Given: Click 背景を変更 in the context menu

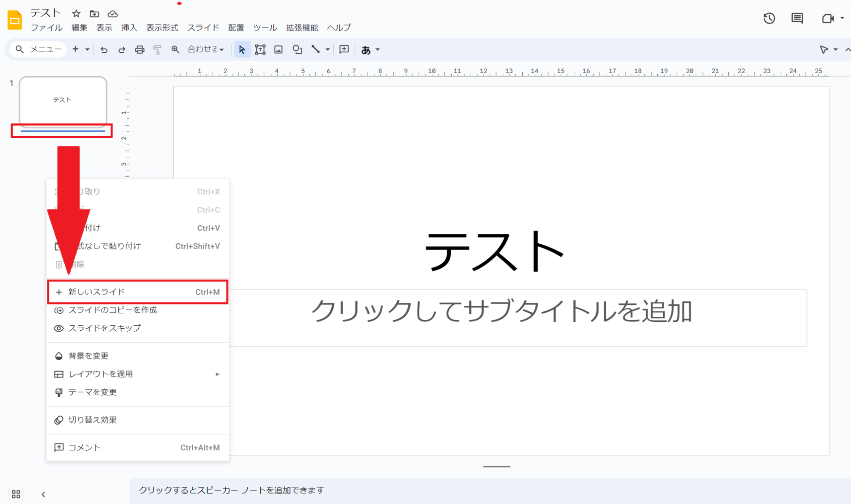Looking at the screenshot, I should [89, 356].
